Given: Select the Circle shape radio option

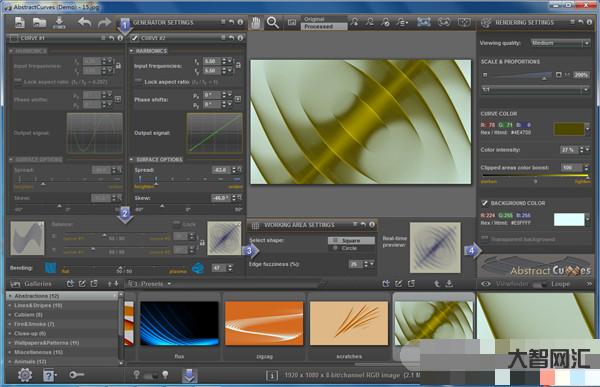Looking at the screenshot, I should [345, 248].
